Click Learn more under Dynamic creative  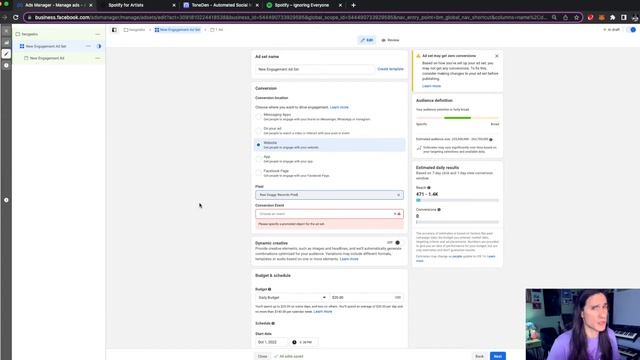(349, 259)
